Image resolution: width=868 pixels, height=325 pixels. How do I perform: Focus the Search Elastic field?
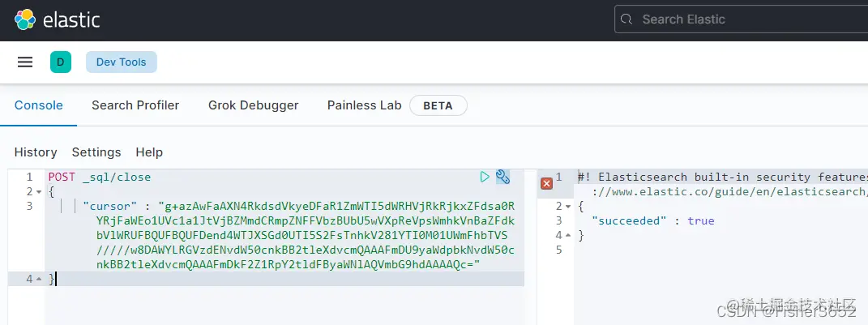click(742, 19)
